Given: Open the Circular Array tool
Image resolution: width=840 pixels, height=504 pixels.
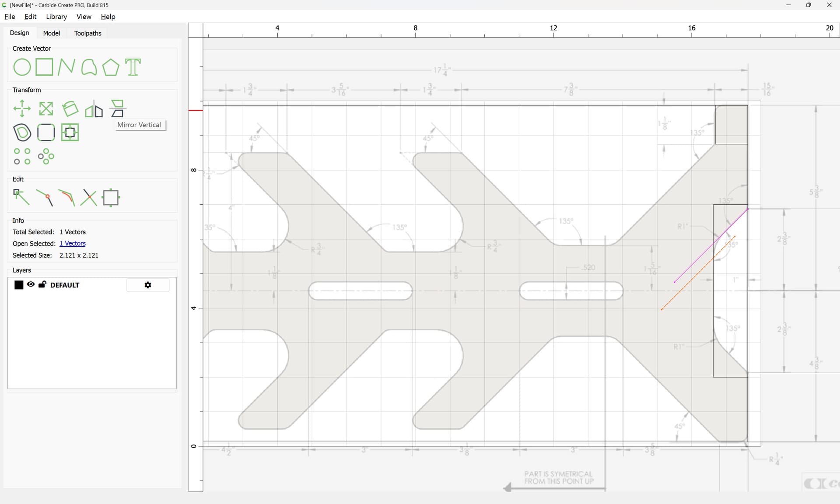Looking at the screenshot, I should point(46,156).
